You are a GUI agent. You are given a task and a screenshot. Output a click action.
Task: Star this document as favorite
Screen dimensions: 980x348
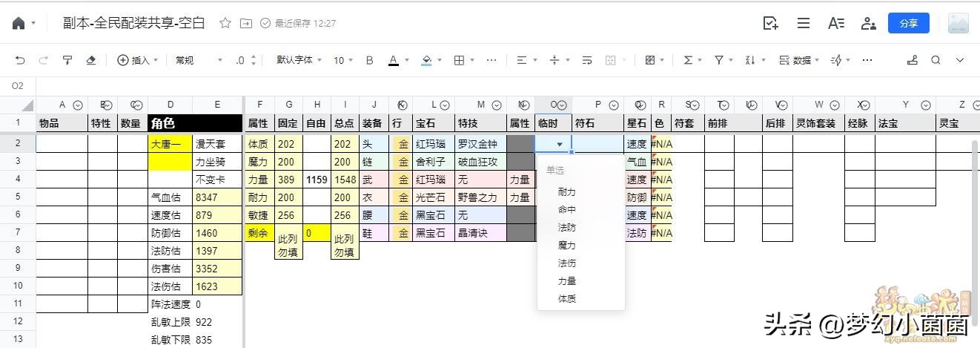tap(225, 23)
